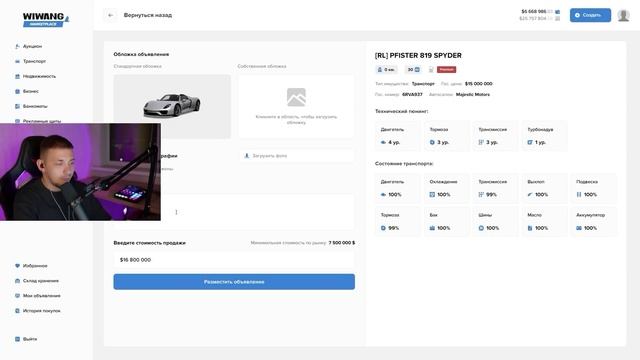Open Избранное favorites list
Viewport: 640px width, 360px height.
[x=35, y=266]
